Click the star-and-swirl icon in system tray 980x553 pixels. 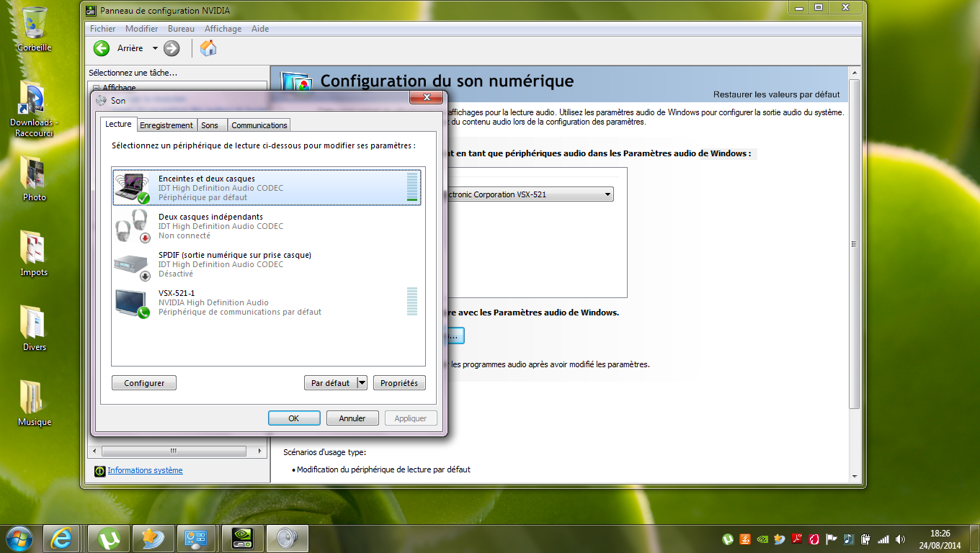click(x=780, y=539)
